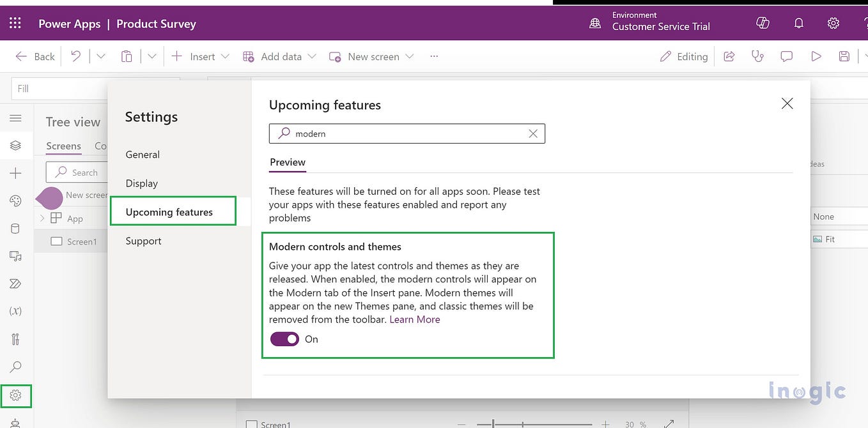Viewport: 868px width, 428px height.
Task: Open Display settings section
Action: pyautogui.click(x=141, y=183)
